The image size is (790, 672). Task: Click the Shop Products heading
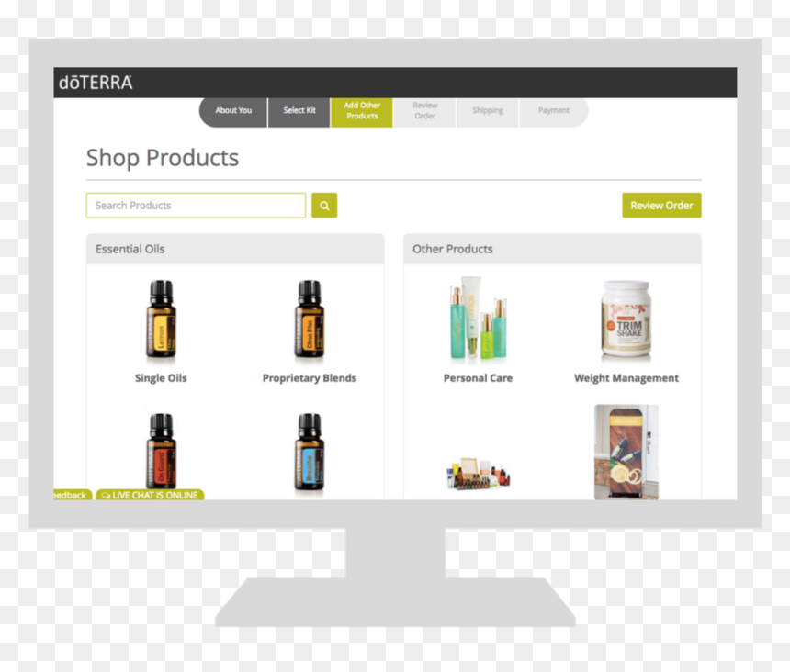click(163, 158)
